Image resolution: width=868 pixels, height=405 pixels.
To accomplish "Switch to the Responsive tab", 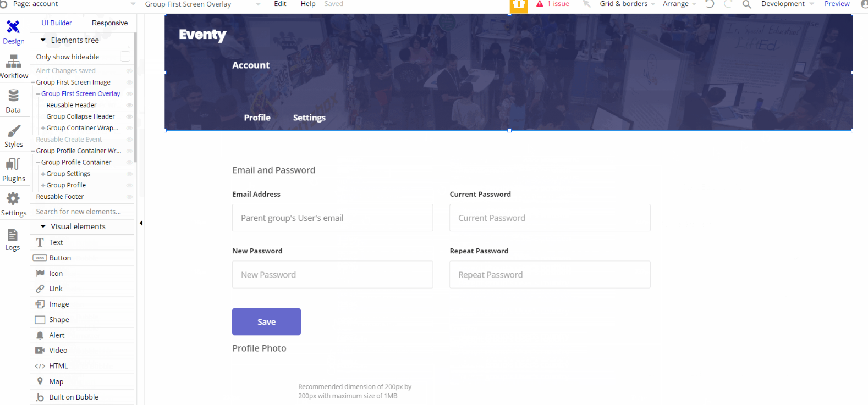I will click(x=109, y=23).
